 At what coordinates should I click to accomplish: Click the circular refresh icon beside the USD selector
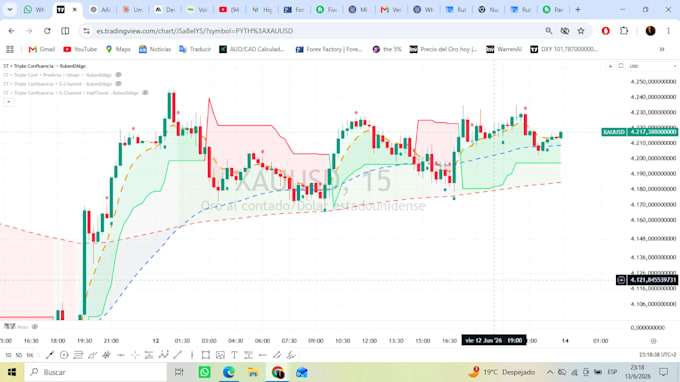pyautogui.click(x=621, y=66)
